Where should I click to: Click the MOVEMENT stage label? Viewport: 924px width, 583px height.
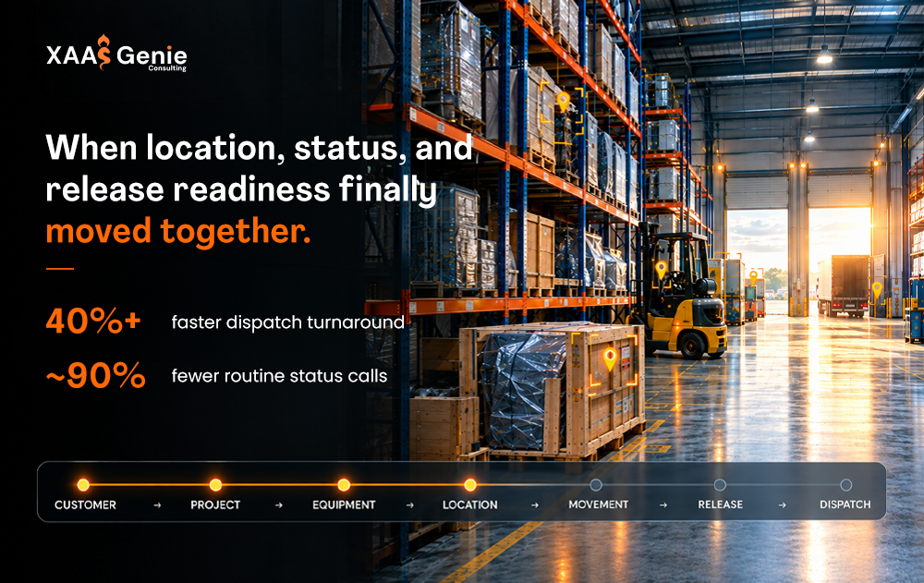[x=598, y=504]
